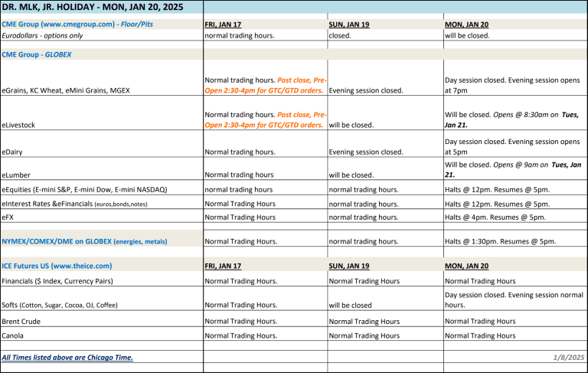Select the eInterest Rates & eFinancials row label
The width and height of the screenshot is (588, 373).
pyautogui.click(x=74, y=204)
